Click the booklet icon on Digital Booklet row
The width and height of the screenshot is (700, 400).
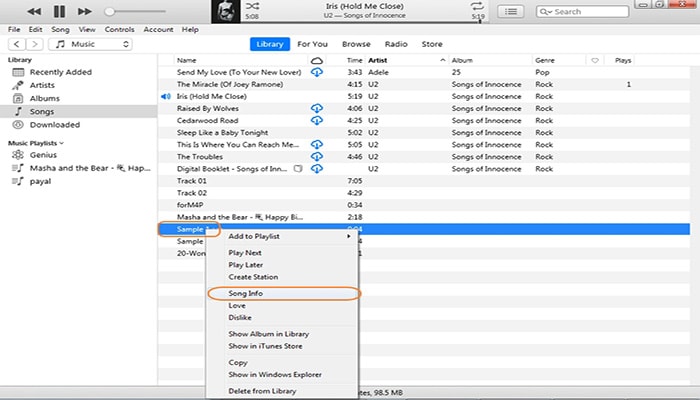click(298, 169)
